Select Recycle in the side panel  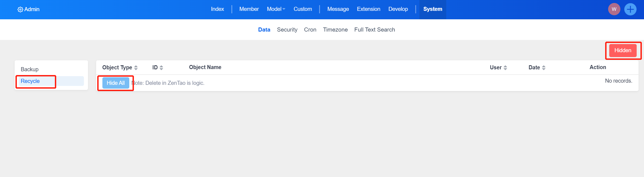pyautogui.click(x=30, y=81)
